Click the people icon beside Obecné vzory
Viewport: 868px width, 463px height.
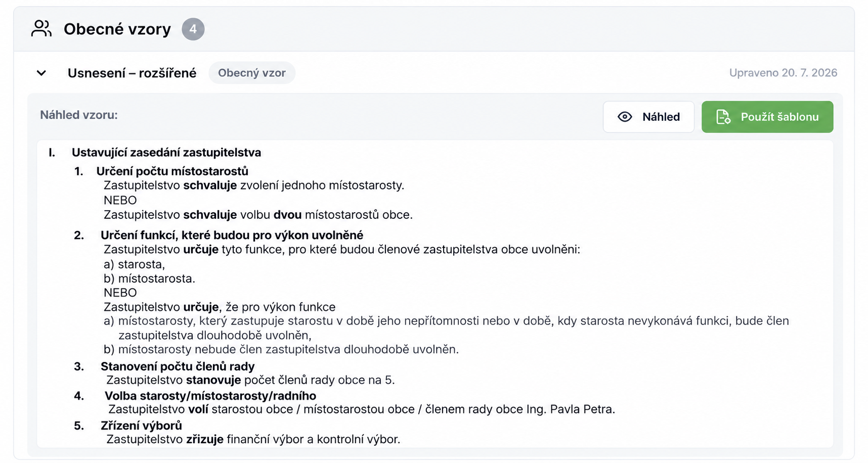[41, 29]
